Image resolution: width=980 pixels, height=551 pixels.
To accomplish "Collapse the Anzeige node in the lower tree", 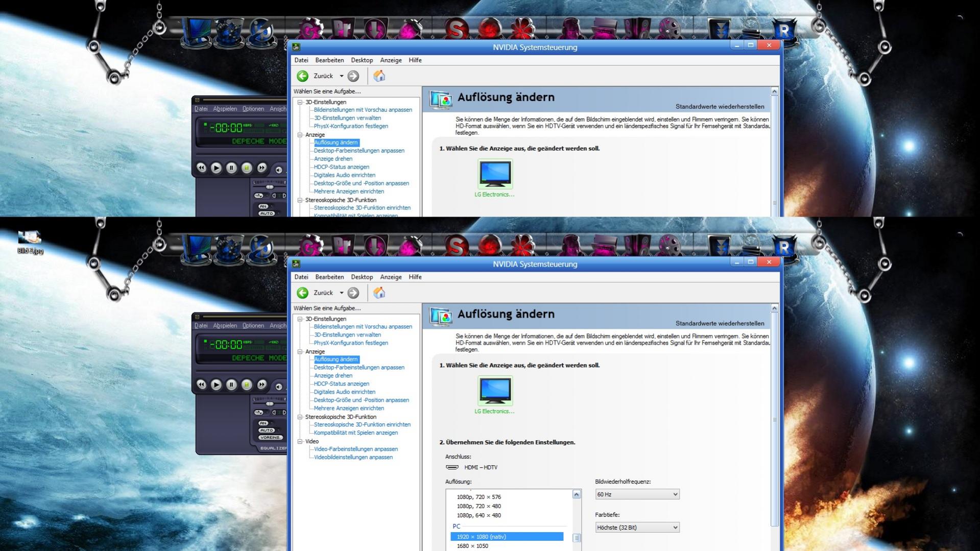I will click(300, 351).
